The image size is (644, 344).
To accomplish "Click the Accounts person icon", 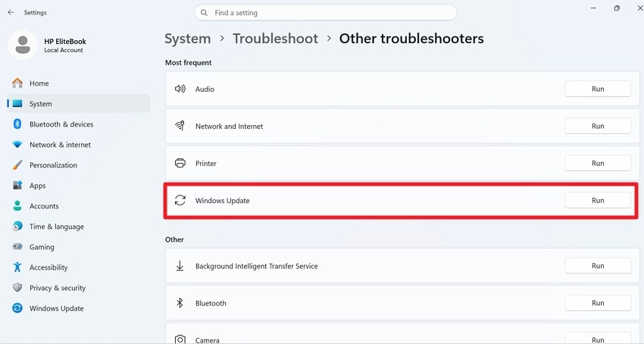I will pos(17,206).
